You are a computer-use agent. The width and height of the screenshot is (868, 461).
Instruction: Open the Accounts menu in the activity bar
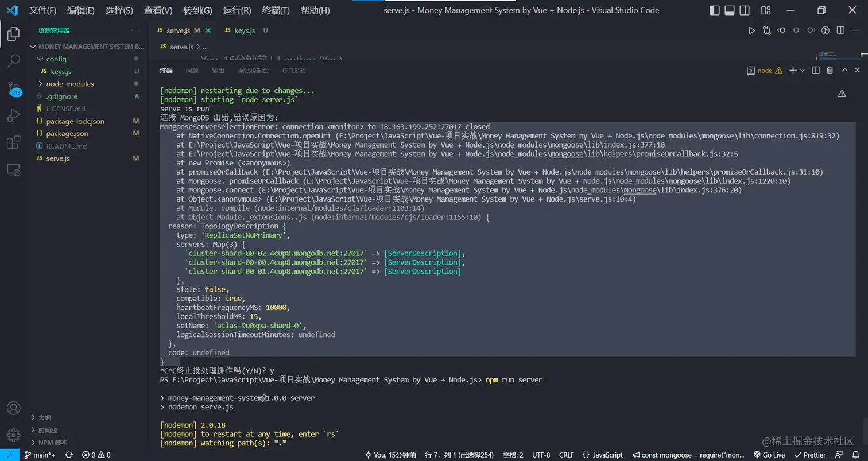tap(13, 408)
